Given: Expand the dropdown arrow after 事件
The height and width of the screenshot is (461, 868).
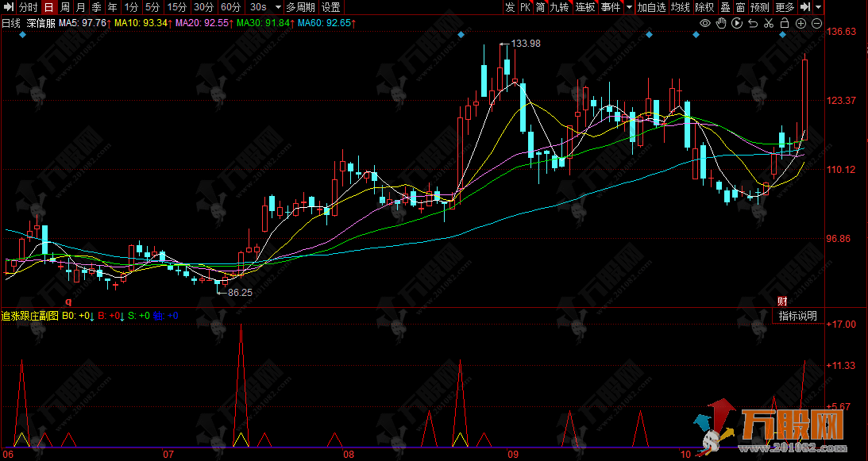Looking at the screenshot, I should click(628, 7).
